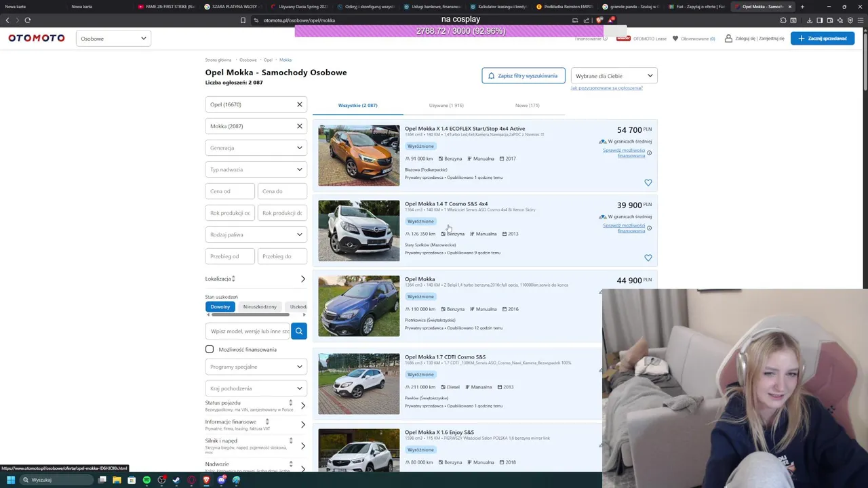Select Nieuszkodzony damage state

260,306
